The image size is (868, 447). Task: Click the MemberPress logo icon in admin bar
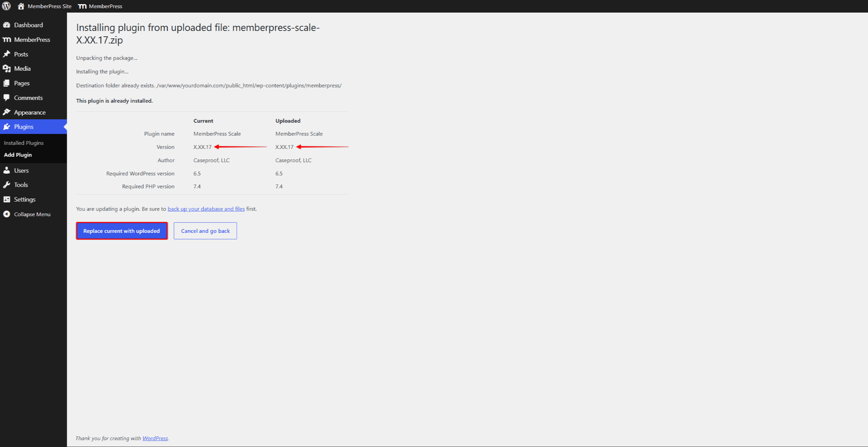[x=82, y=6]
